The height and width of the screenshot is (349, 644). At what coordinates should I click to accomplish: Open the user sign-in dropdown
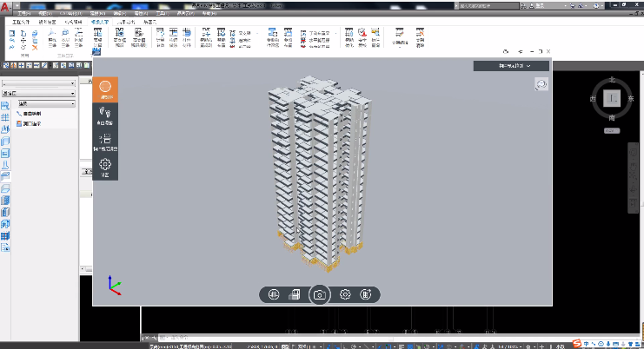click(x=548, y=6)
